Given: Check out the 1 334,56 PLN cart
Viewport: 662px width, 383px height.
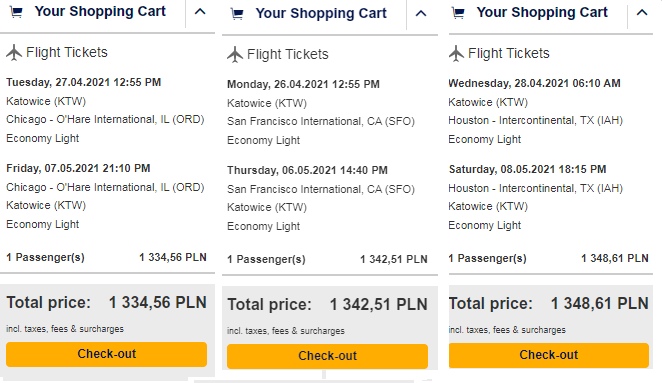Looking at the screenshot, I should point(106,354).
